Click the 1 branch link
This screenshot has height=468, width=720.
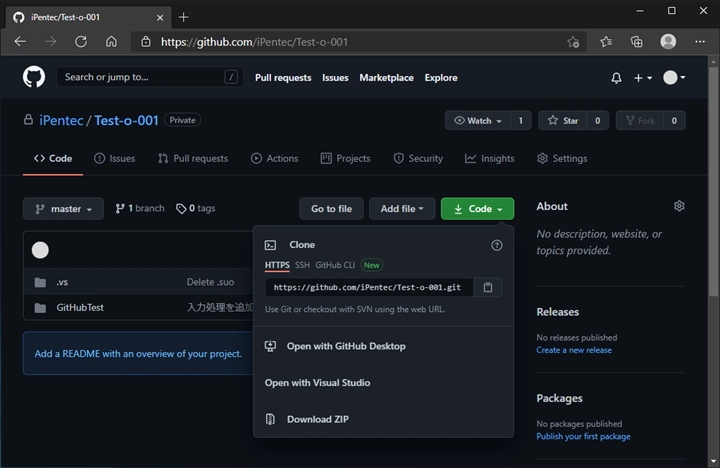pos(140,209)
